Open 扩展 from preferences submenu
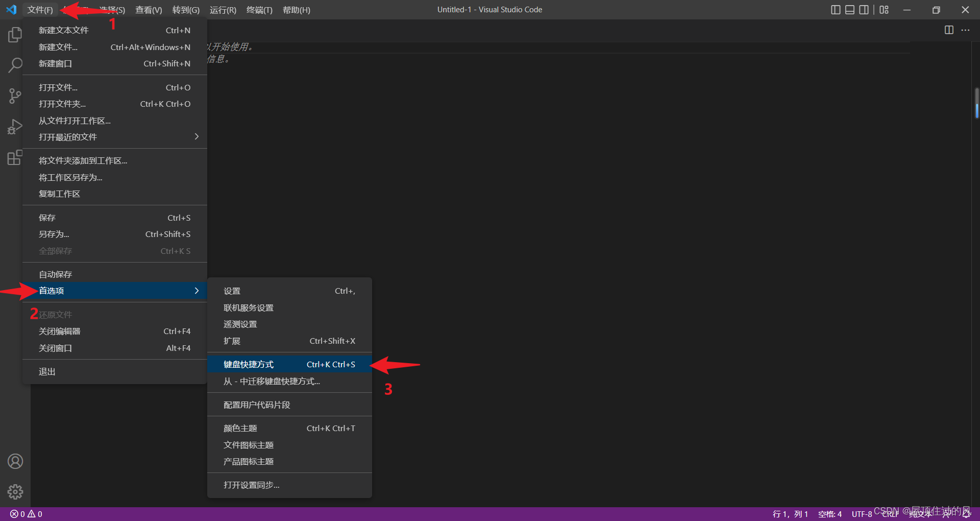The image size is (980, 521). (289, 341)
